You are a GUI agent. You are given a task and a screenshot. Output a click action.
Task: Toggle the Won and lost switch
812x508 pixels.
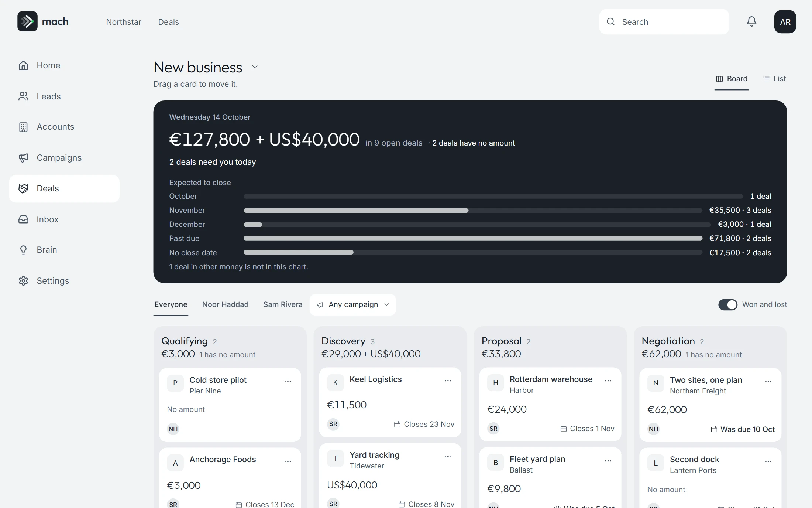pos(727,305)
